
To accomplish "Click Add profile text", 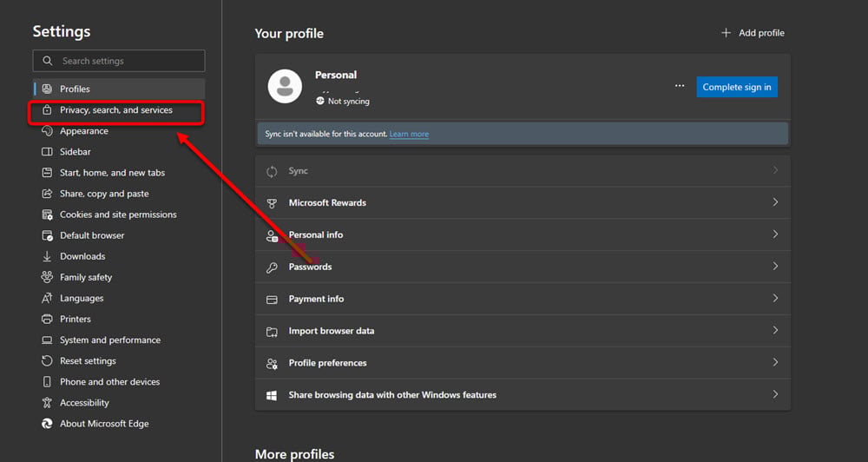I will 761,33.
